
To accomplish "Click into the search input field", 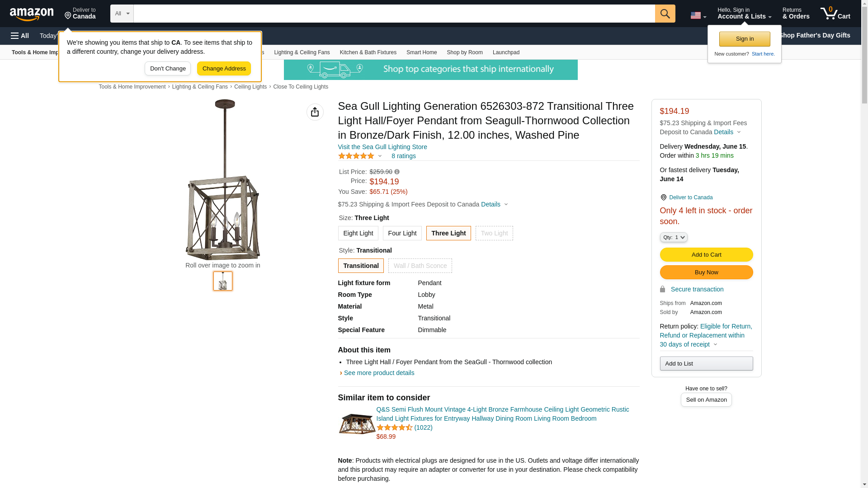I will pos(393,14).
